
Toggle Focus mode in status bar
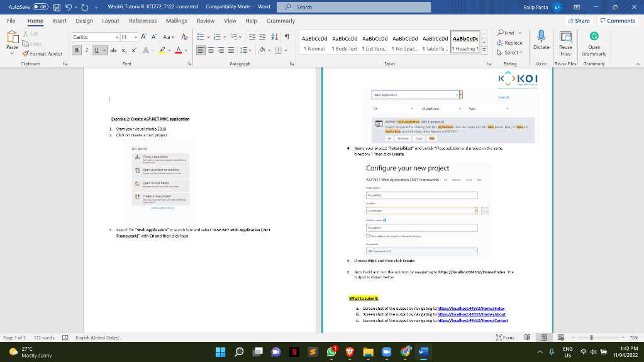point(505,337)
